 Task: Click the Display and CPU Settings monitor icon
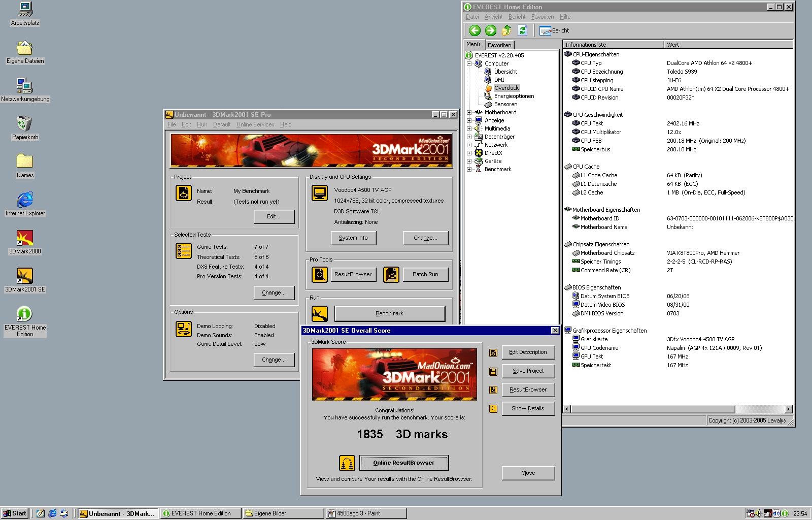320,193
